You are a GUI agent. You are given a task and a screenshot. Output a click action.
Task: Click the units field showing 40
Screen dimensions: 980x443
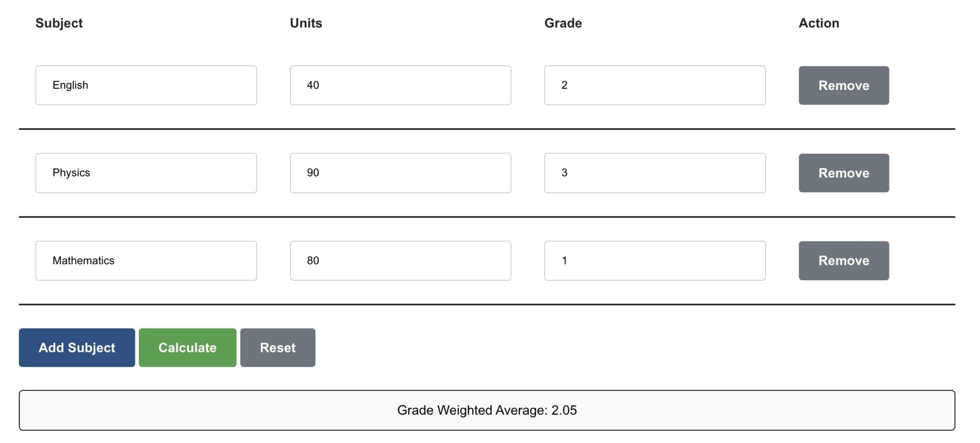click(x=400, y=85)
